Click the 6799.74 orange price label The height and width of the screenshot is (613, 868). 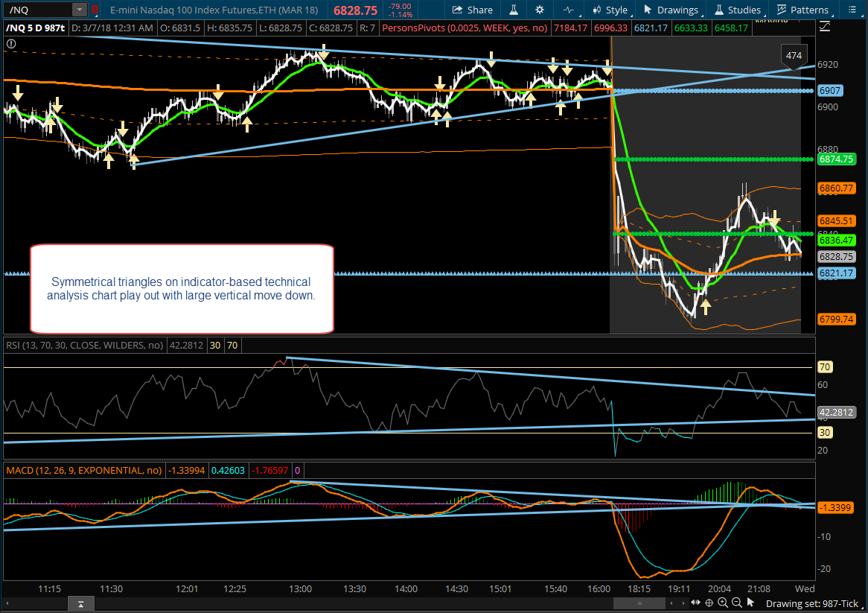(x=837, y=320)
